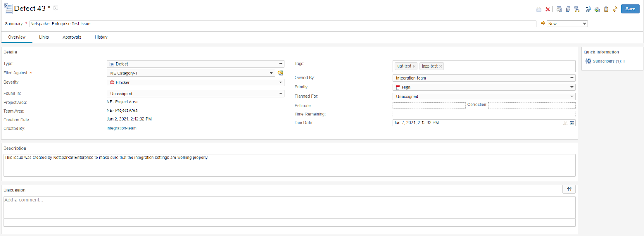Toggle the Discussion comment sort order
The width and height of the screenshot is (644, 236).
569,189
